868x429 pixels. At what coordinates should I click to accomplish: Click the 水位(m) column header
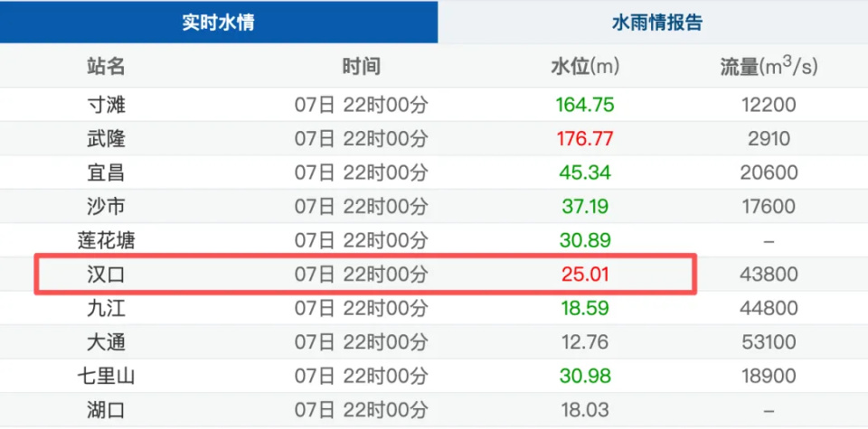coord(585,67)
